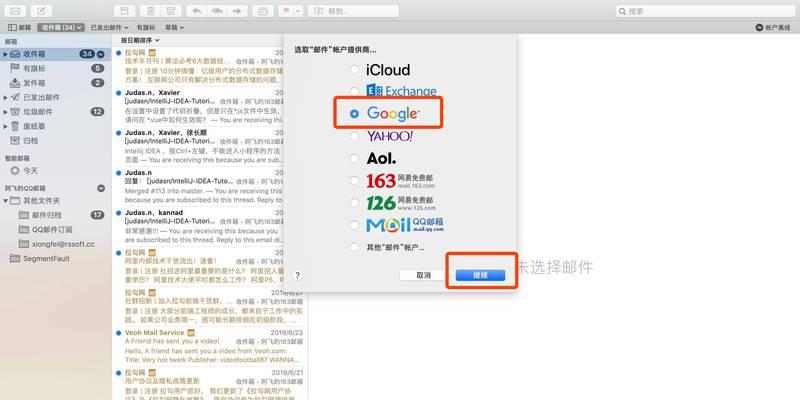800x400 pixels.
Task: Click the Reply arrow toolbar icon
Action: (196, 11)
